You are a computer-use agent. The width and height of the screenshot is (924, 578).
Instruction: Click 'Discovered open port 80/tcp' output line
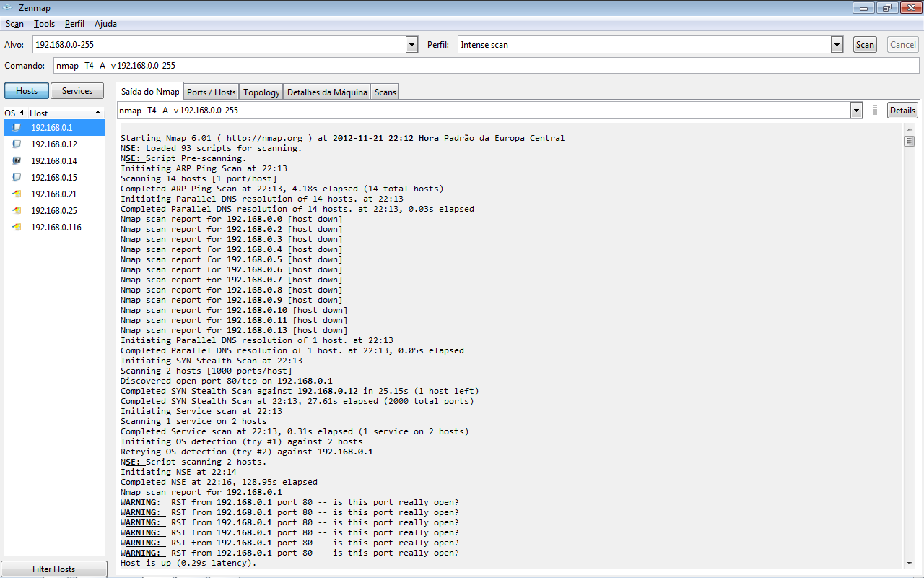[227, 381]
